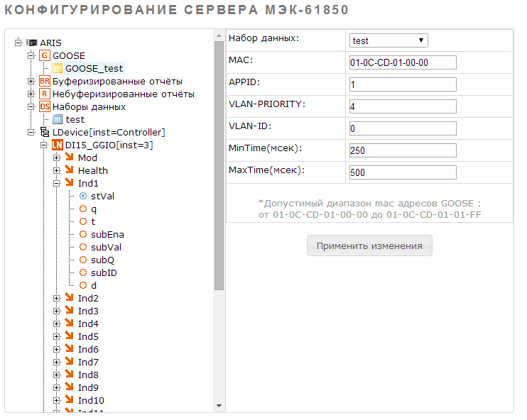
Task: Select the circle marker next to q
Action: coord(83,209)
